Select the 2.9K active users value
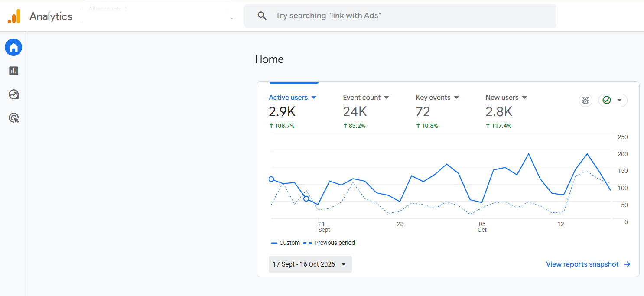Screen dimensions: 644x296 282,112
